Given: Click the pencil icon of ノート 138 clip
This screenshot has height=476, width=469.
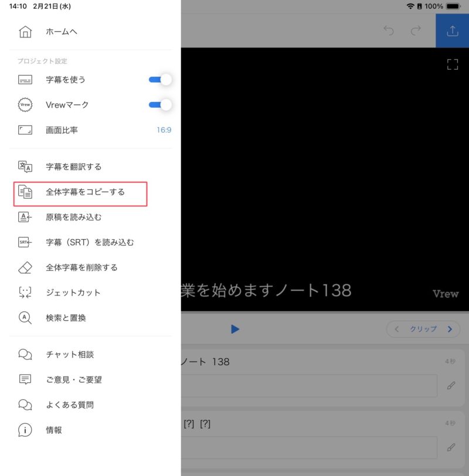Looking at the screenshot, I should [451, 386].
